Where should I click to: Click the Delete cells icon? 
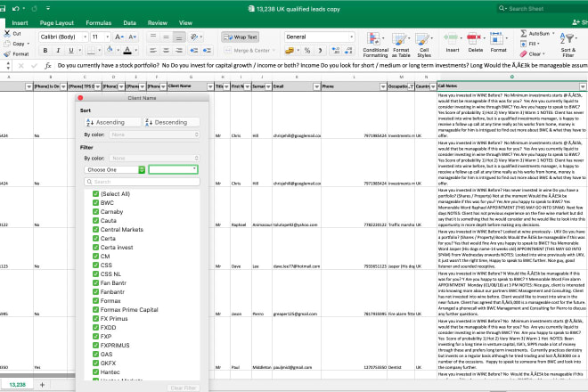474,38
